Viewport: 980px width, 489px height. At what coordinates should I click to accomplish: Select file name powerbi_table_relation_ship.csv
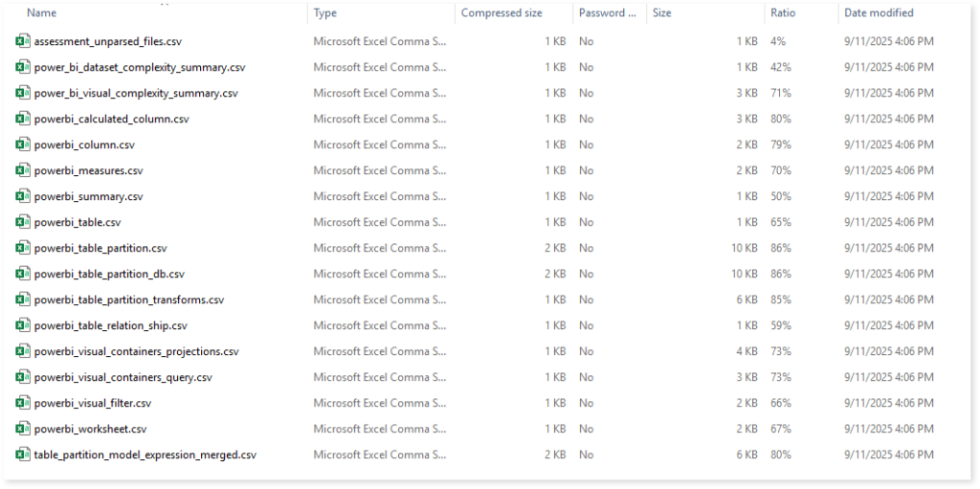pos(111,325)
